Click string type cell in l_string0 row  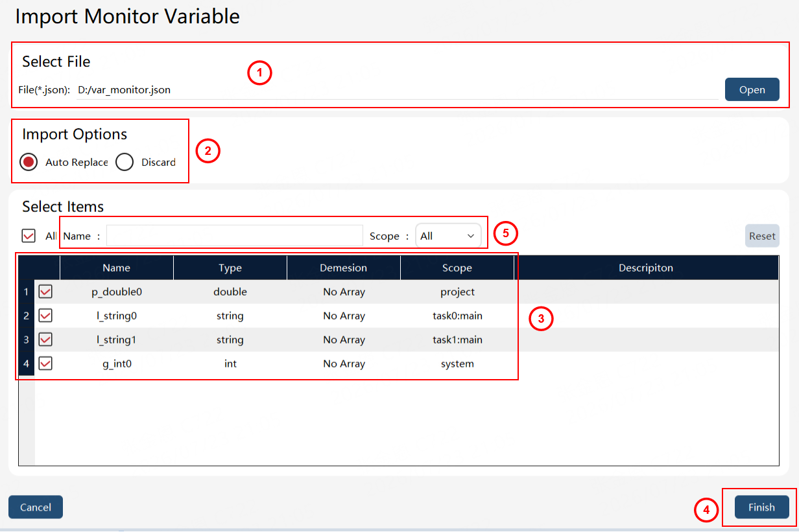(230, 316)
